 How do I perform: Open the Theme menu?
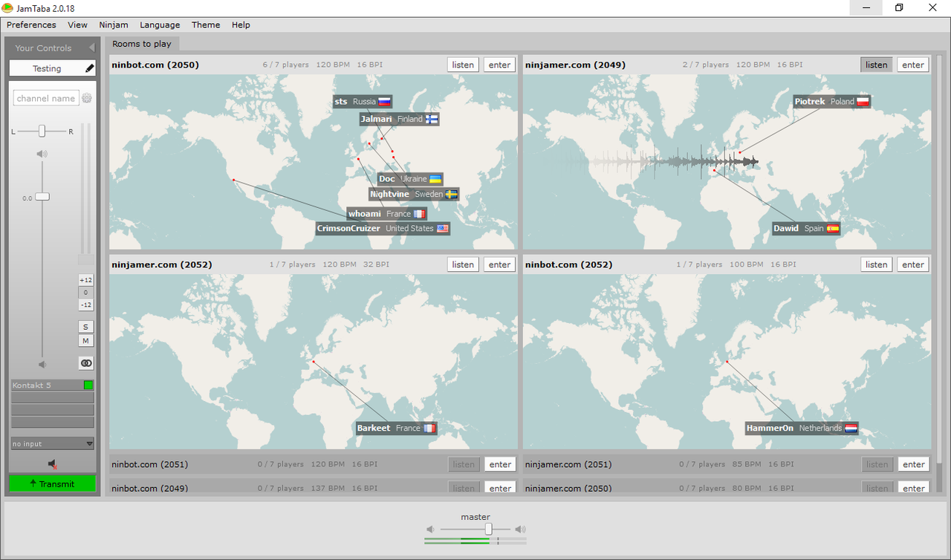point(206,25)
